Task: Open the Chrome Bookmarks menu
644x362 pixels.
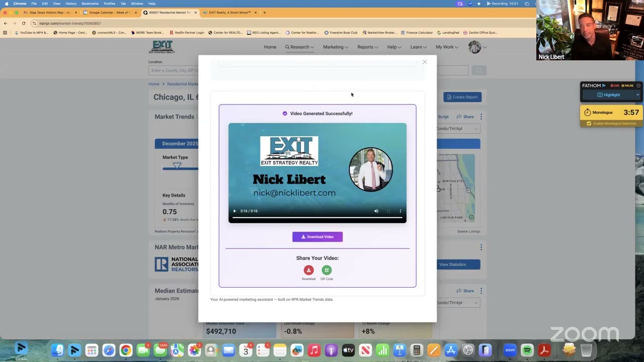Action: click(90, 4)
